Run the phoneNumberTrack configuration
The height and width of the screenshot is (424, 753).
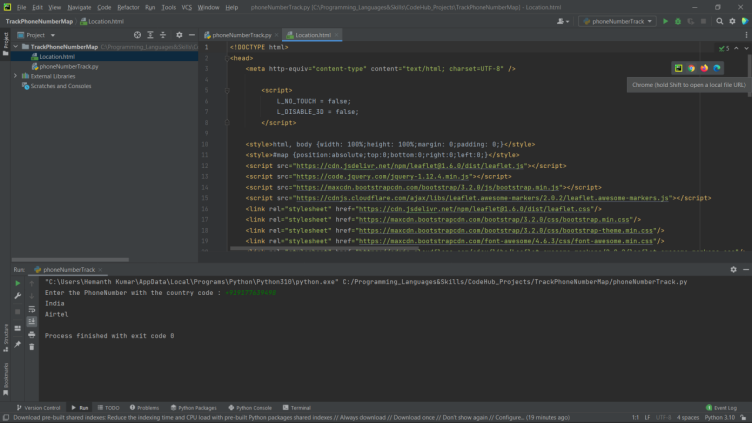665,21
